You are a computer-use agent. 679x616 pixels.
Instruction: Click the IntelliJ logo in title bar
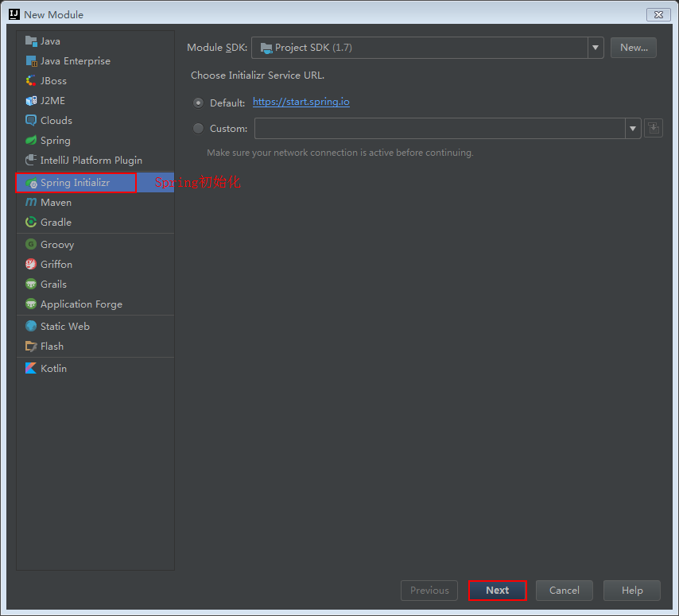14,14
